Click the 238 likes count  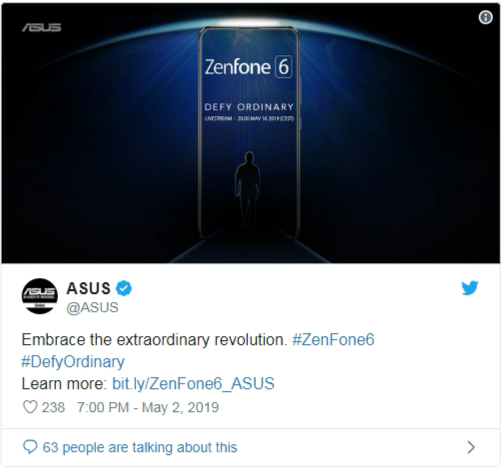[53, 407]
